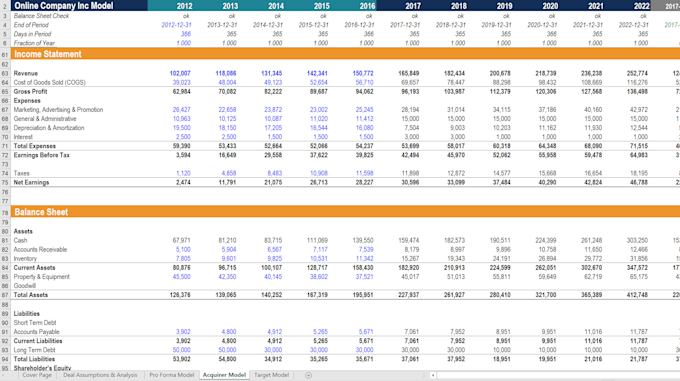The width and height of the screenshot is (680, 381).
Task: Select 2016 Revenue value 150,772
Action: (363, 74)
